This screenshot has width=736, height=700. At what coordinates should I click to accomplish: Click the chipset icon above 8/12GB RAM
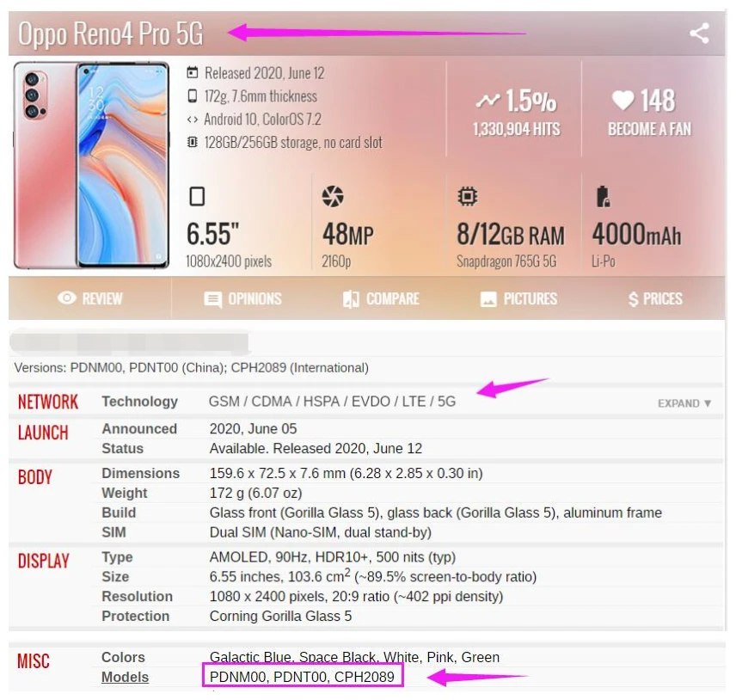click(468, 196)
